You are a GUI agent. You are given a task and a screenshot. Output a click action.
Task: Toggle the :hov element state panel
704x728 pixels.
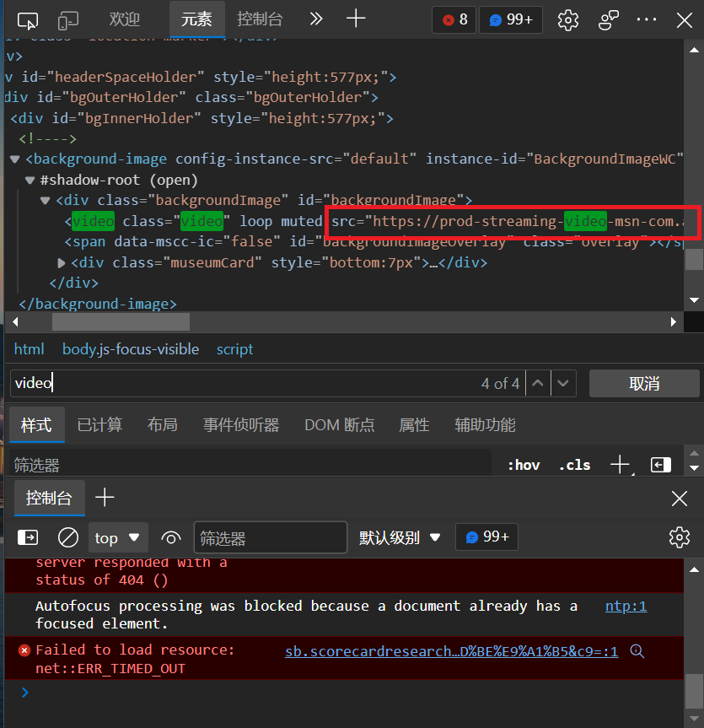pos(524,465)
